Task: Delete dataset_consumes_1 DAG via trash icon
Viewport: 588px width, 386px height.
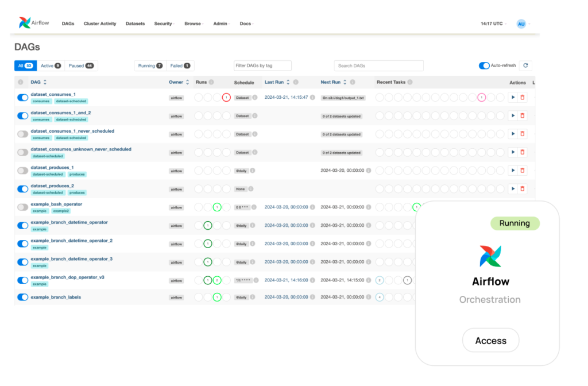Action: [523, 98]
